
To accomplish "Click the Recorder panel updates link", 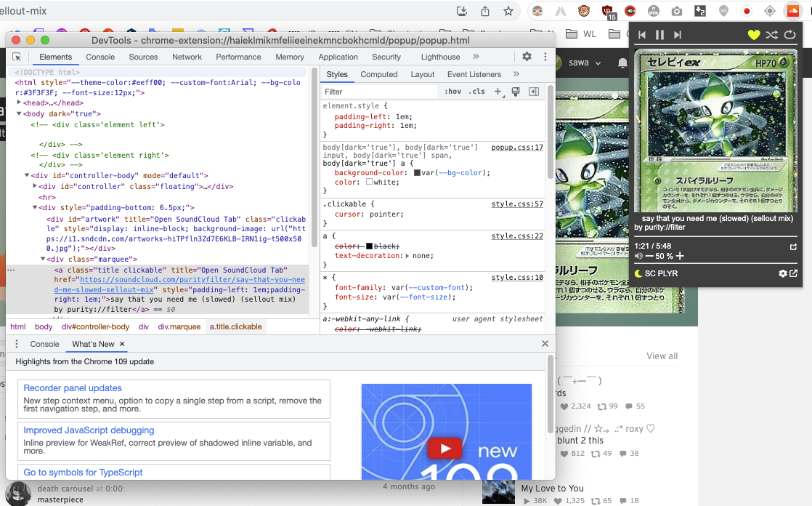I will pyautogui.click(x=73, y=388).
